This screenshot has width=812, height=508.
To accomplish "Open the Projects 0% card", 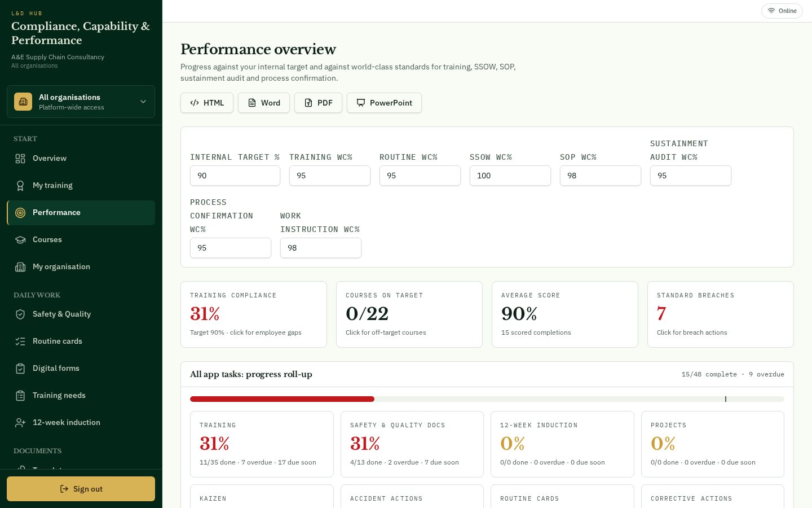I will (713, 444).
